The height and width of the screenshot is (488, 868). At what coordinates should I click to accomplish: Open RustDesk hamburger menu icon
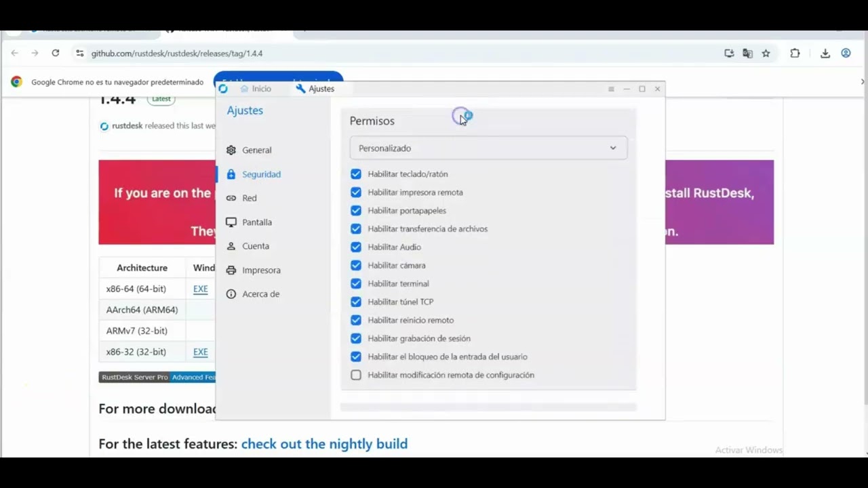(611, 89)
